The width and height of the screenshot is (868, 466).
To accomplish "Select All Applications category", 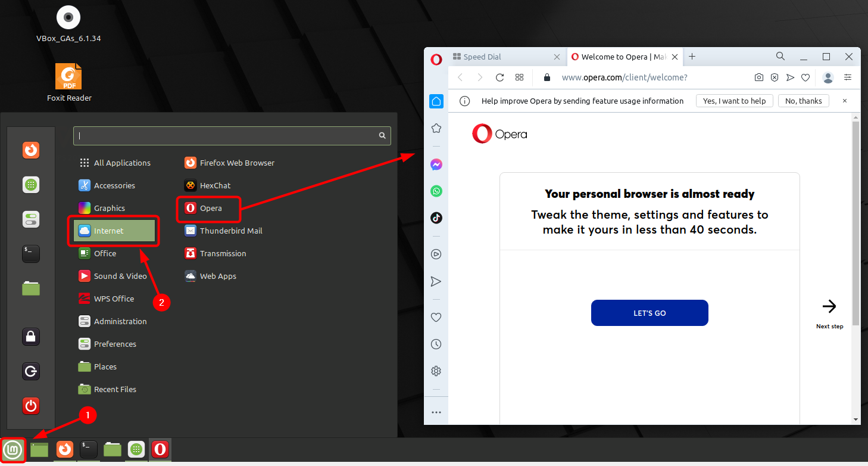I will click(114, 163).
